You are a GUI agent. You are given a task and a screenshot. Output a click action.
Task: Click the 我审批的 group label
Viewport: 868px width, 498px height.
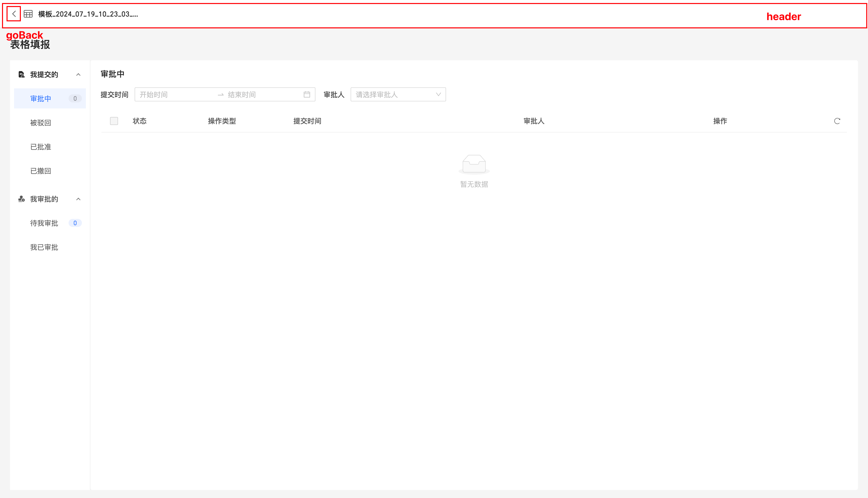(x=44, y=199)
